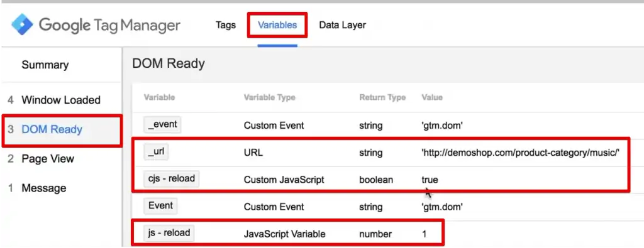Click Custom Event type in Event row
This screenshot has height=248, width=644.
click(274, 207)
